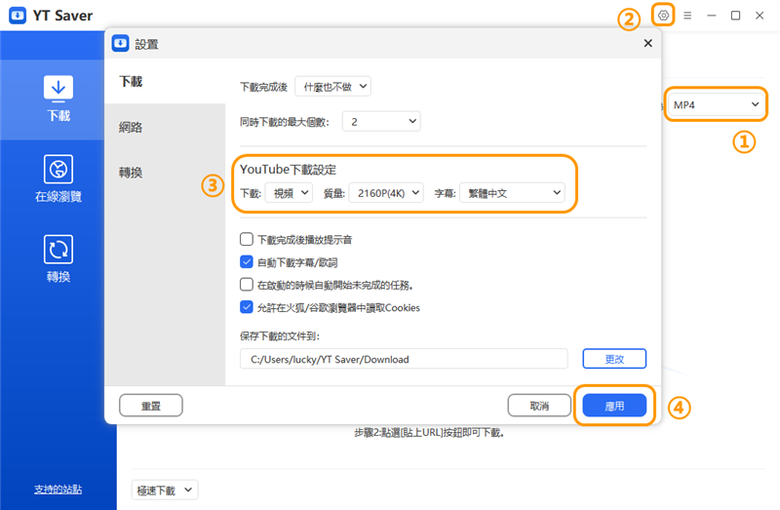Screen dimensions: 780x510
Task: Click the download save path field
Action: point(403,359)
